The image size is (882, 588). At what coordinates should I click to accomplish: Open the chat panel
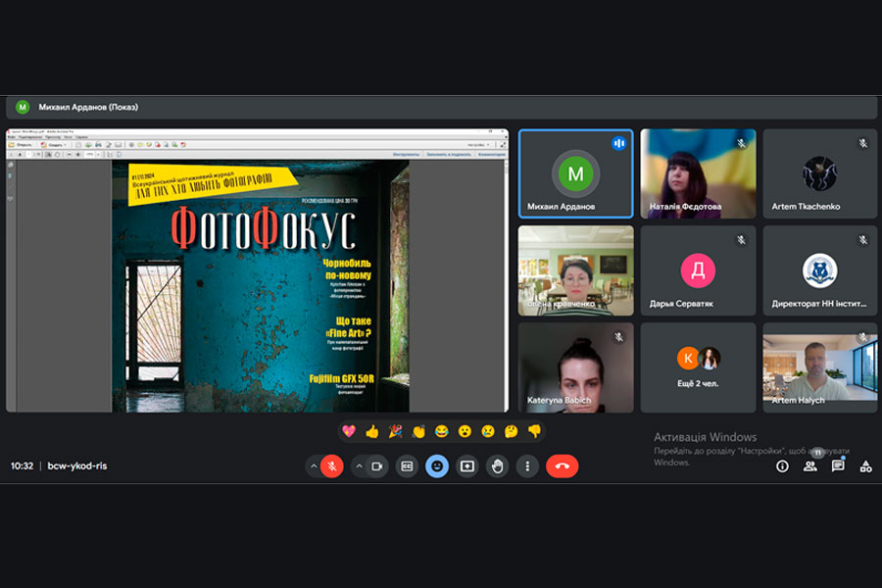tap(838, 466)
